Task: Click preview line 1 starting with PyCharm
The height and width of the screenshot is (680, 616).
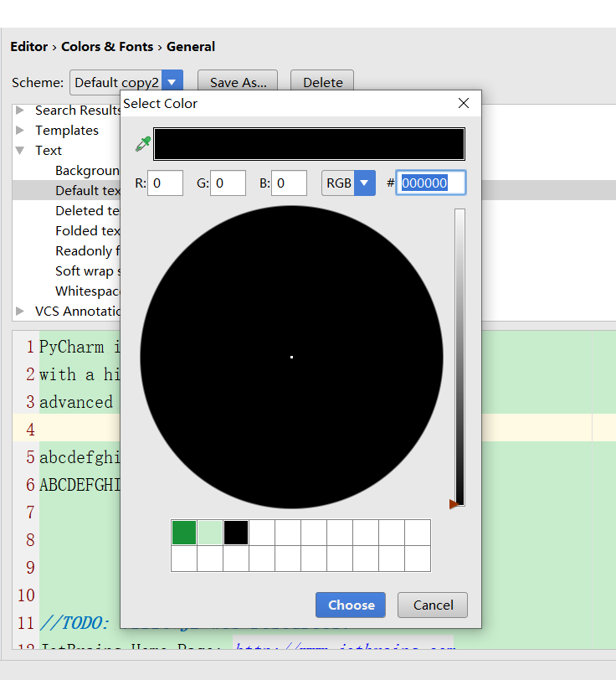Action: (x=80, y=347)
